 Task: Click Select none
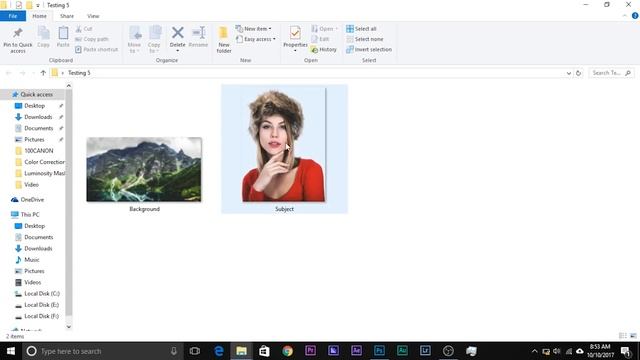click(365, 39)
